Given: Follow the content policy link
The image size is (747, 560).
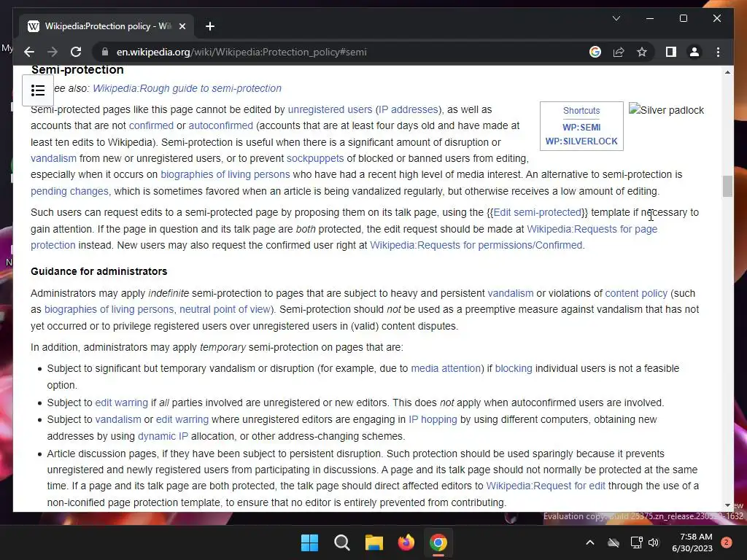Looking at the screenshot, I should pyautogui.click(x=636, y=293).
